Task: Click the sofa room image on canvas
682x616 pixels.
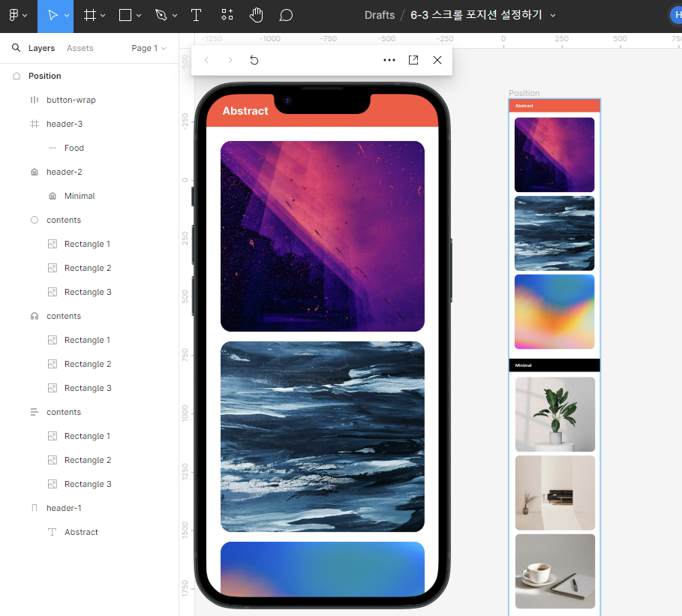Action: (555, 493)
